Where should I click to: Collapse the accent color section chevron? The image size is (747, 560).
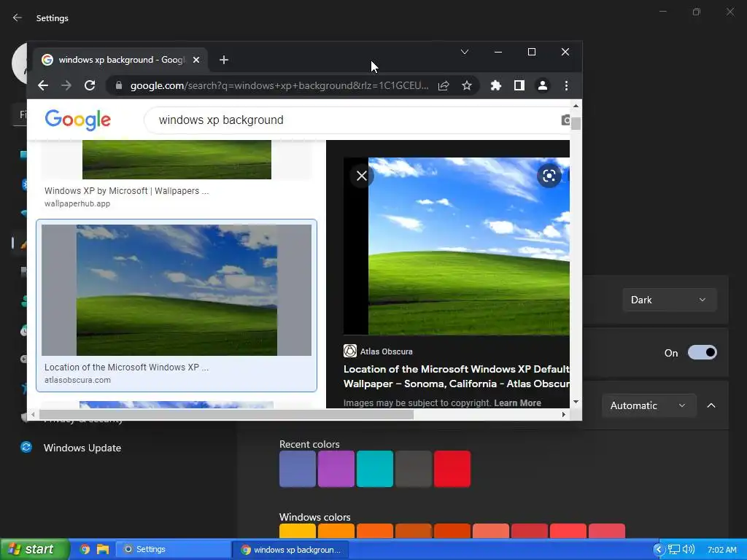(711, 405)
